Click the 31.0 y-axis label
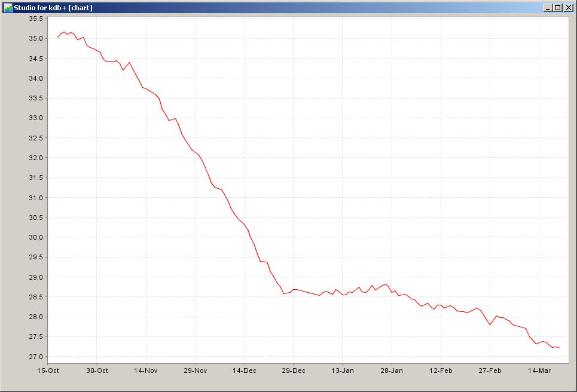This screenshot has width=577, height=392. click(x=36, y=197)
